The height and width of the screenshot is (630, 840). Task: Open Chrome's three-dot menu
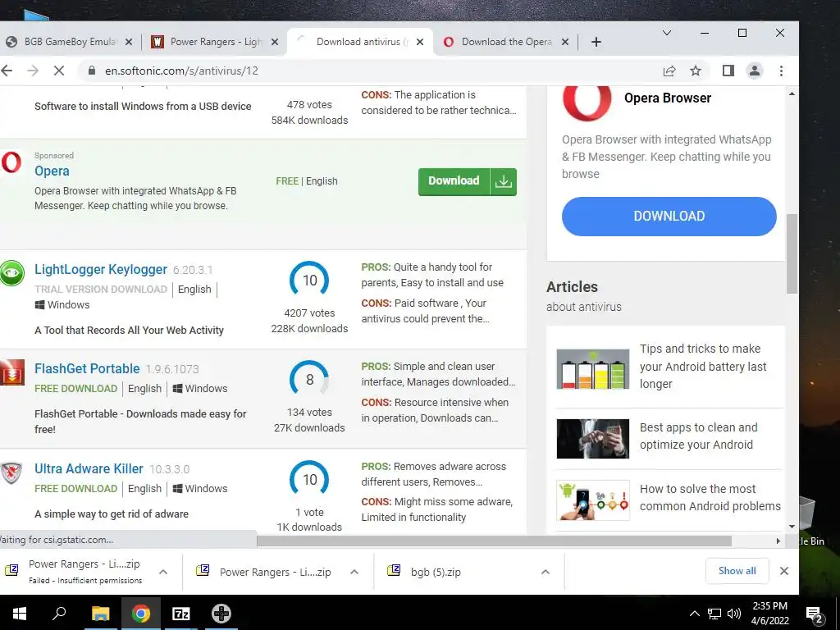[781, 71]
